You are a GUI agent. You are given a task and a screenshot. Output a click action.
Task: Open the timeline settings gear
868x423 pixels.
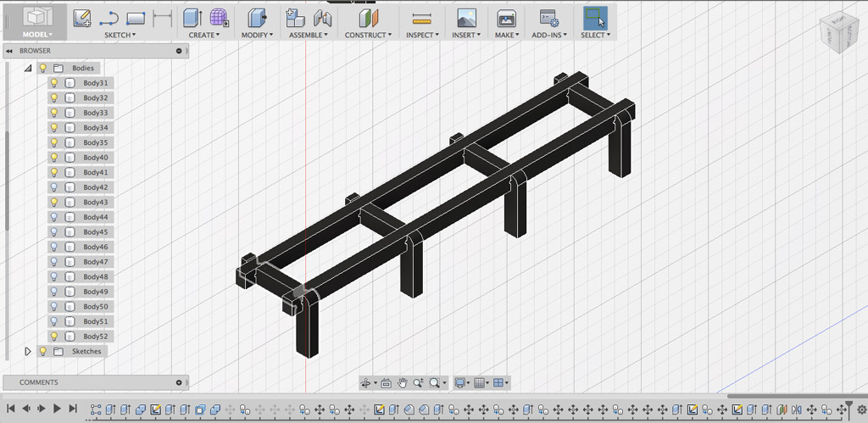pos(861,409)
